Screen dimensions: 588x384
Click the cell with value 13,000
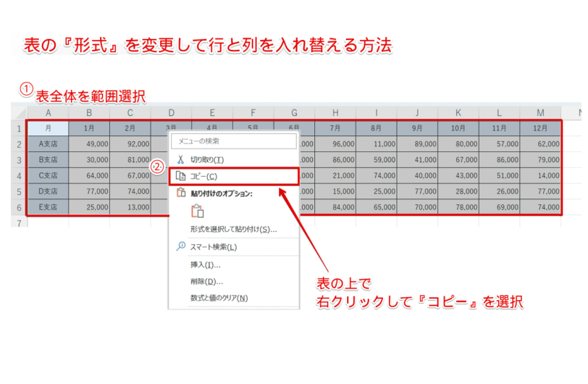(x=130, y=206)
